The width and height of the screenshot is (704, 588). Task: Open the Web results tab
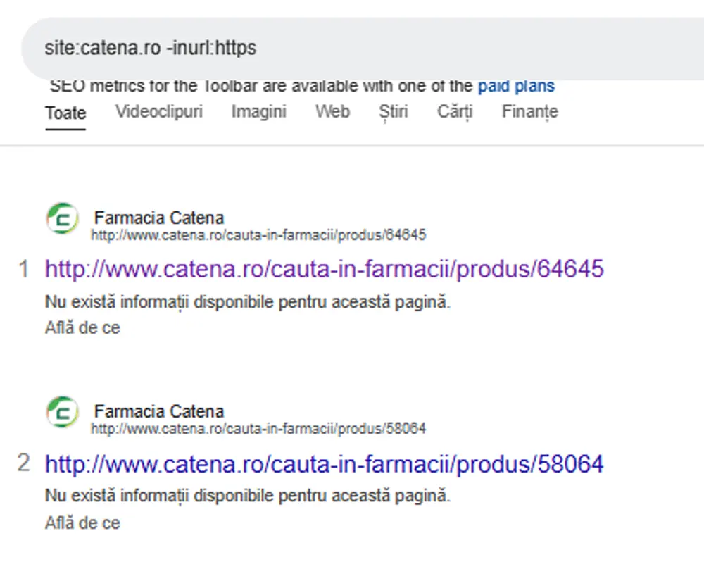tap(332, 112)
